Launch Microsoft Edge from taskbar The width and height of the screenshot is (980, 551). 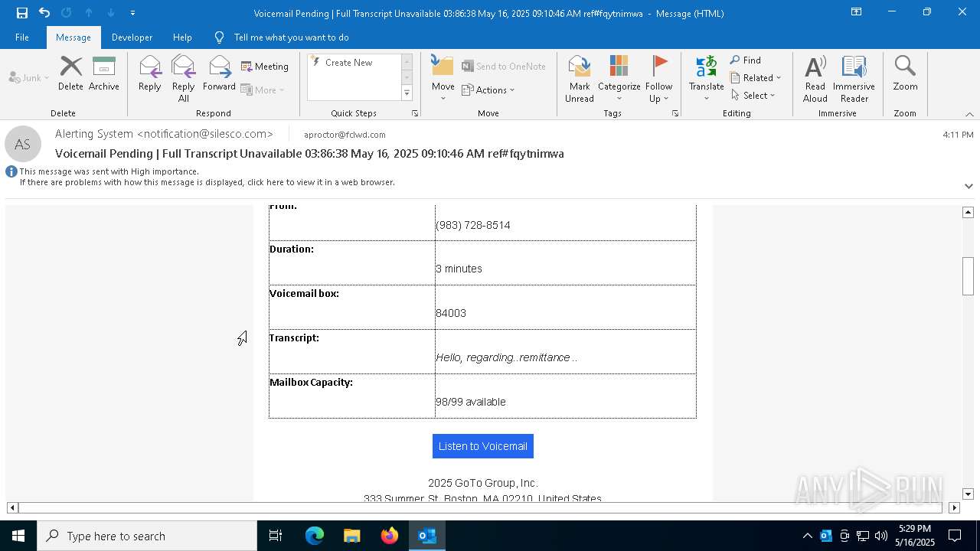[315, 536]
